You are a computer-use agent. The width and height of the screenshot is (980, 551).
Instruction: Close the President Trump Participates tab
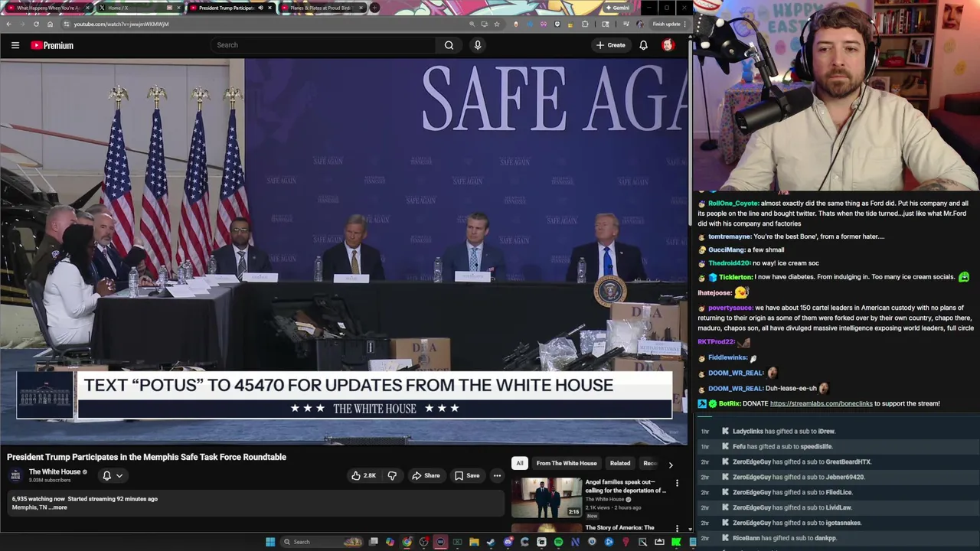269,8
